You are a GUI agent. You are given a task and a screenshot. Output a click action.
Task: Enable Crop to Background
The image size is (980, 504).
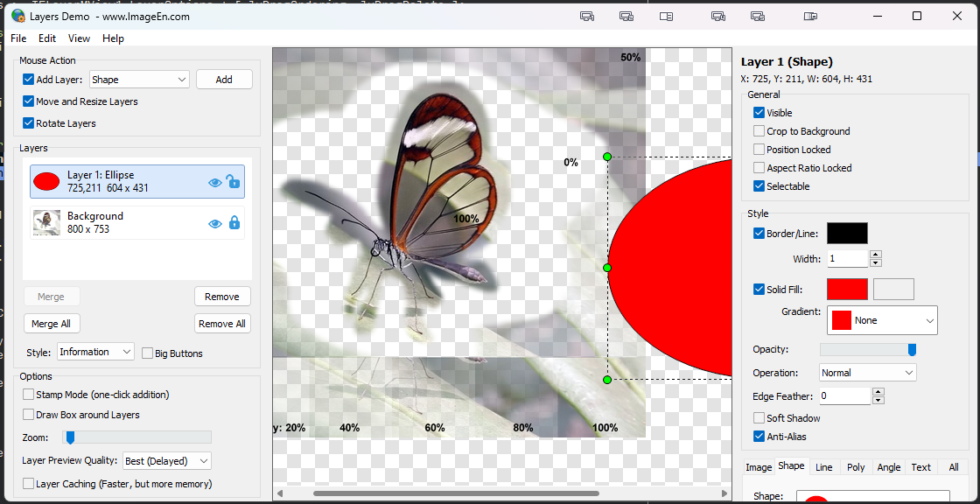tap(759, 131)
